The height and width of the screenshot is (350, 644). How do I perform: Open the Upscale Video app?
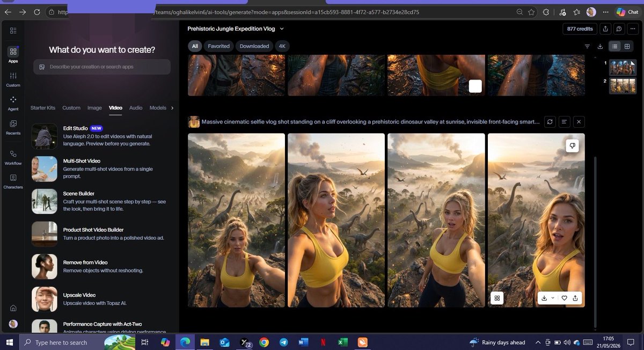pyautogui.click(x=102, y=299)
